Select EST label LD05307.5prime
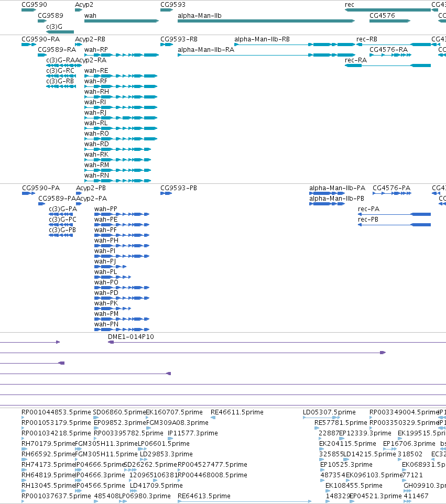 point(329,412)
